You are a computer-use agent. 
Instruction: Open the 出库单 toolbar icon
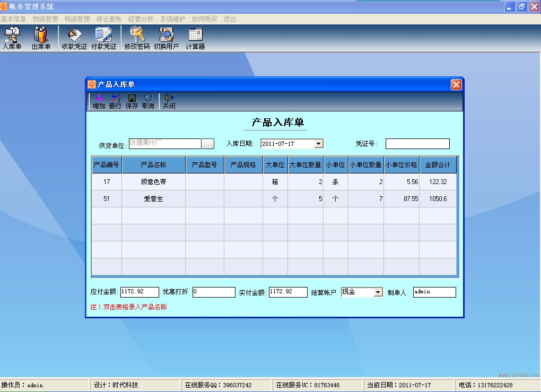[41, 38]
